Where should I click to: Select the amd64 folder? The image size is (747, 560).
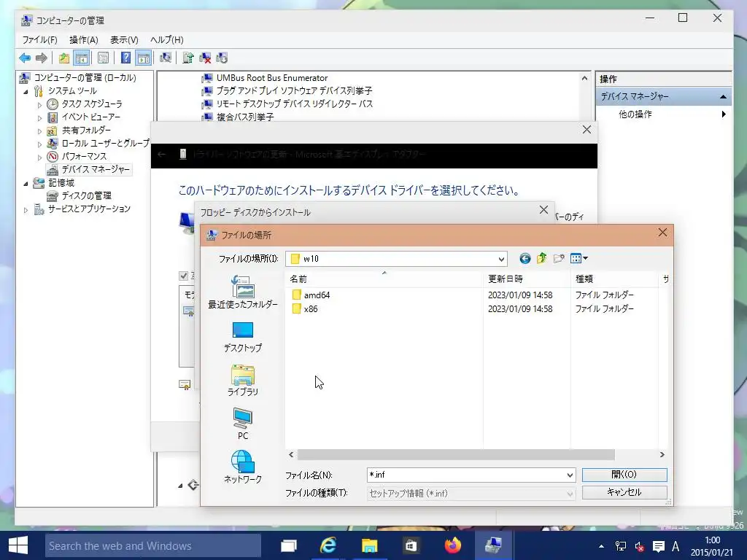(311, 295)
